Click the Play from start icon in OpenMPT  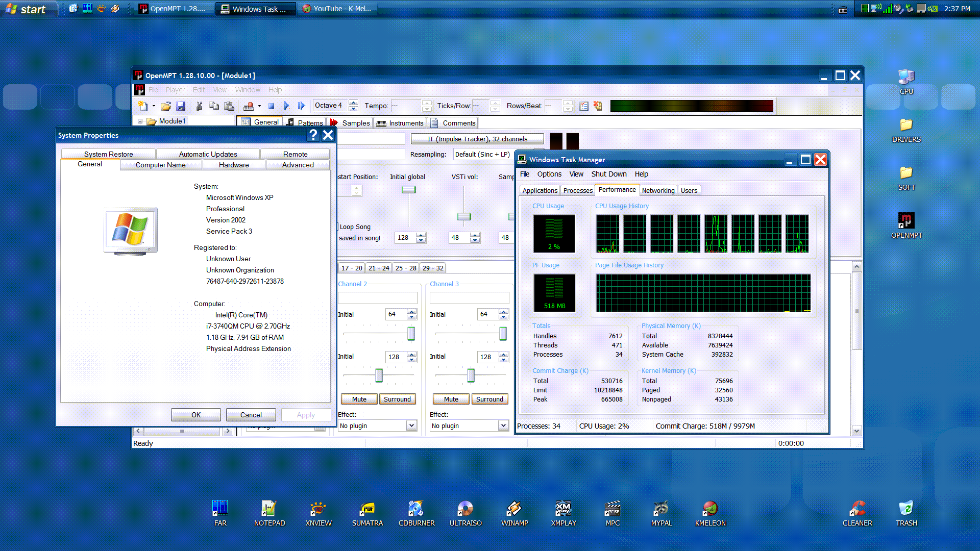(301, 106)
